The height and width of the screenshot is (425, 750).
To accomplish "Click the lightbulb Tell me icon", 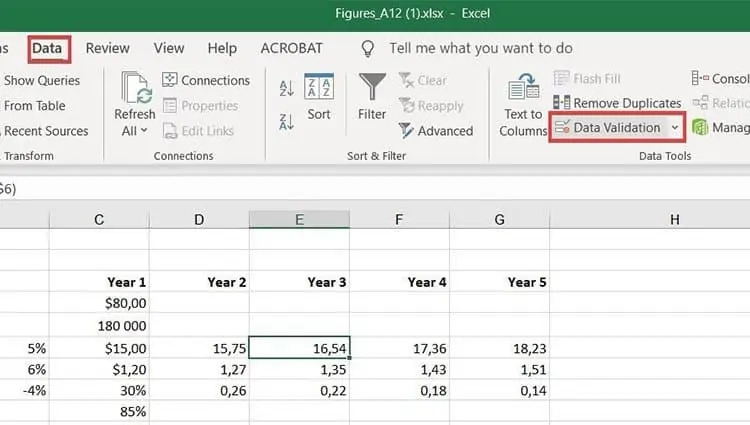I will pos(367,48).
